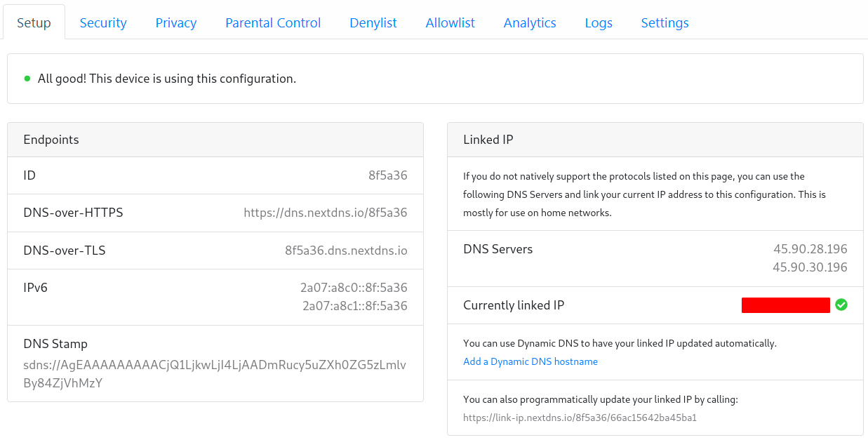The image size is (868, 440).
Task: Open the Security tab
Action: point(103,23)
